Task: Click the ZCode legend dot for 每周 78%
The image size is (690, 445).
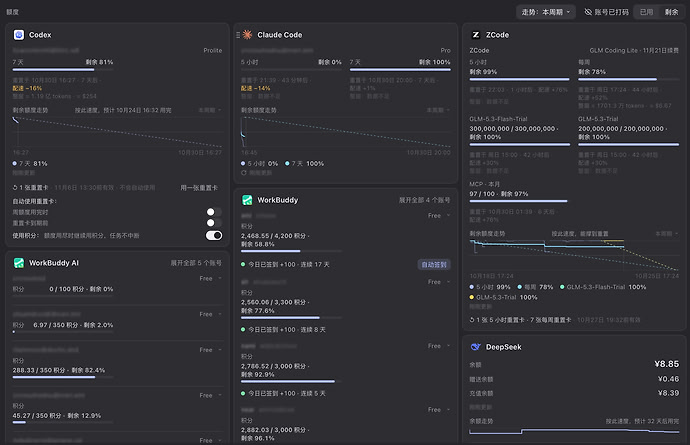Action: click(519, 287)
